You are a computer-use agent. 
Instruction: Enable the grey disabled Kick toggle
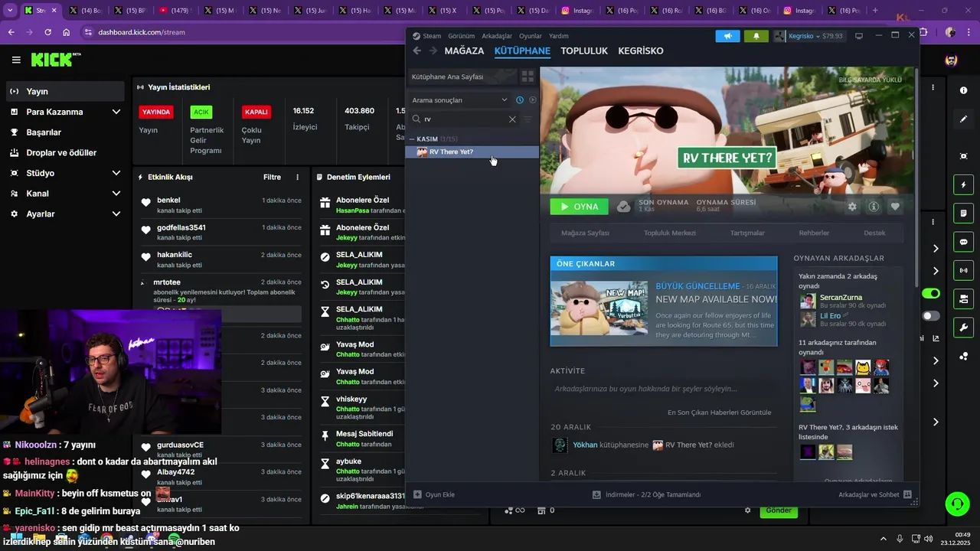coord(930,316)
